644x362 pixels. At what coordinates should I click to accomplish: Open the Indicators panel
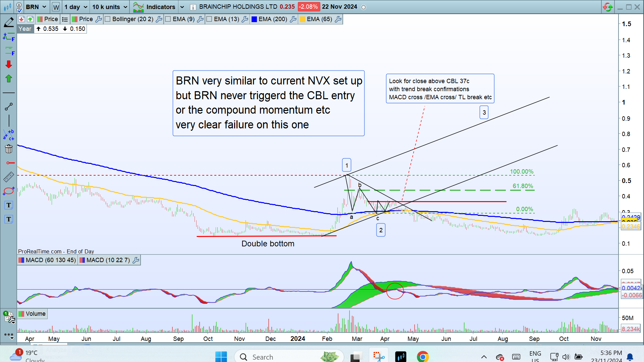tap(154, 7)
